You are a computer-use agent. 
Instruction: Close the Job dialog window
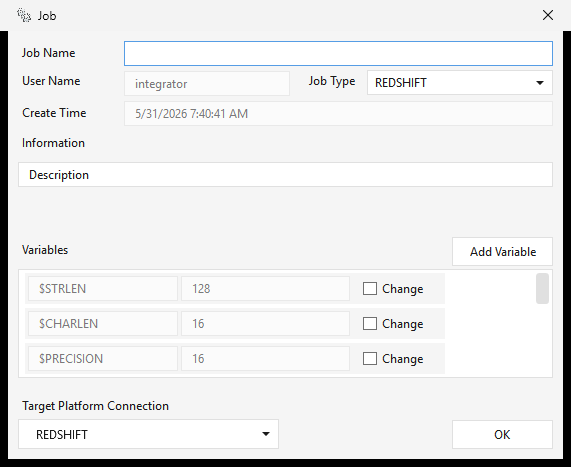548,15
